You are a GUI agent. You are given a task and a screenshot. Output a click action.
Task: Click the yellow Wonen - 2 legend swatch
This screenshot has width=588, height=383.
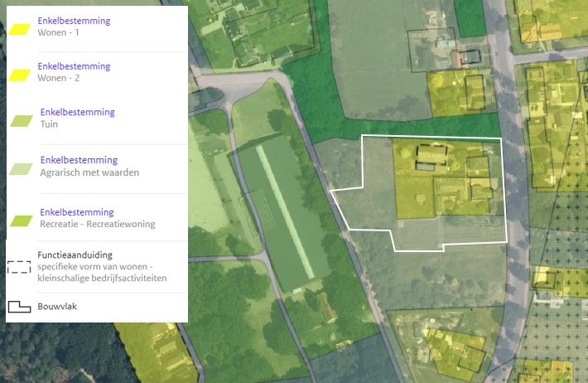(x=20, y=74)
